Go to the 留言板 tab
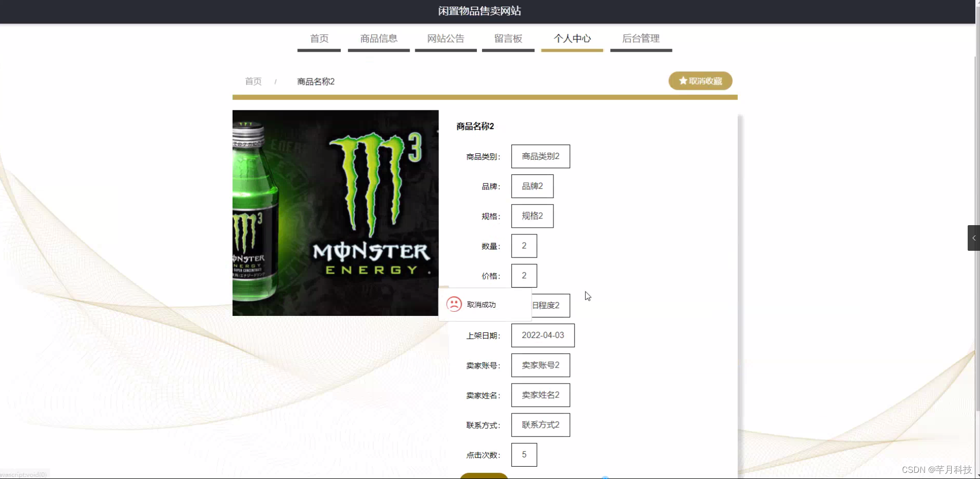980x479 pixels. click(x=508, y=38)
